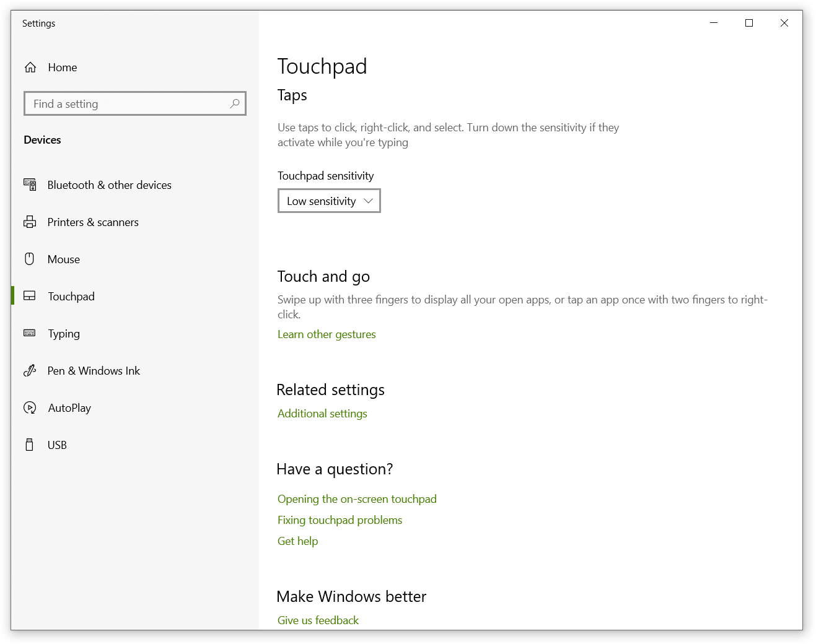Open Learn other gestures link

(x=327, y=334)
